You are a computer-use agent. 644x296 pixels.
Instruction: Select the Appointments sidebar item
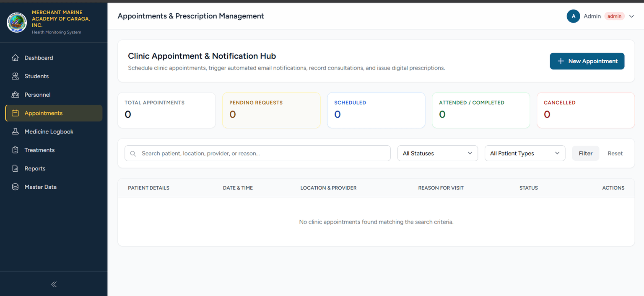(x=54, y=113)
